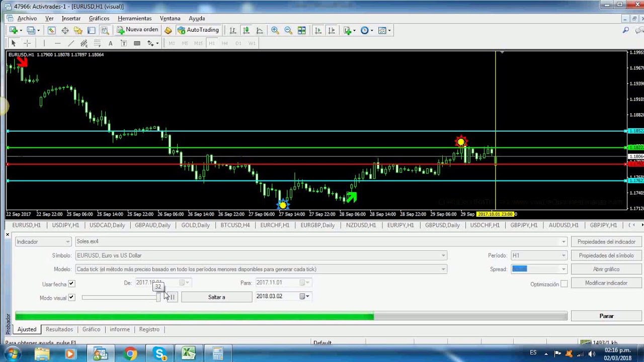The height and width of the screenshot is (362, 644).
Task: Toggle the Terminal panel icon
Action: tap(91, 30)
